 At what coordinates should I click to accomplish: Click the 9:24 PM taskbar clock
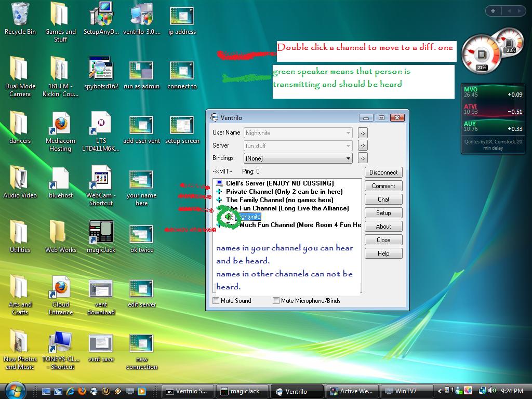tap(512, 391)
